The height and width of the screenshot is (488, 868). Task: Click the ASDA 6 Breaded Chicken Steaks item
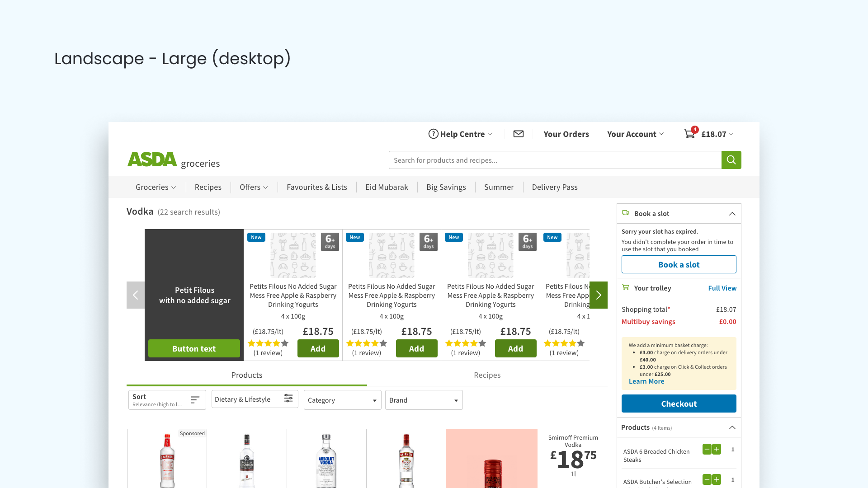point(656,455)
